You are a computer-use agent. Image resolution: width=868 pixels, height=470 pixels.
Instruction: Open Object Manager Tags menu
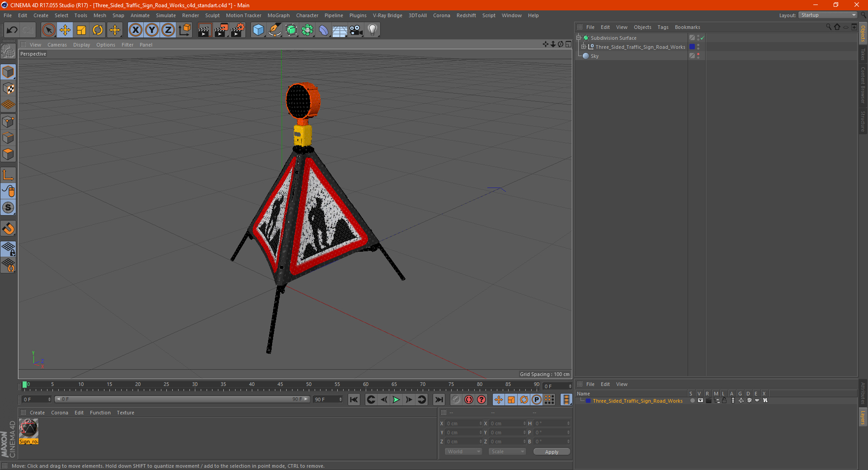pos(663,27)
